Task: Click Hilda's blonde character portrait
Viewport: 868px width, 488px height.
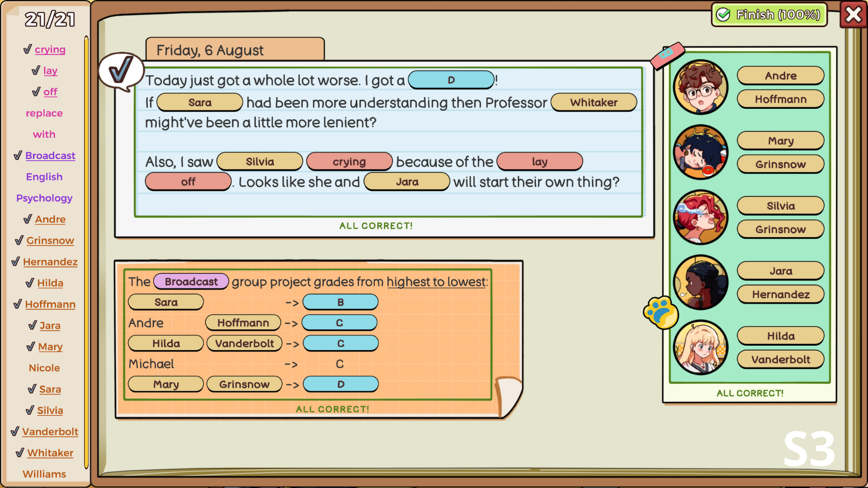Action: (700, 347)
